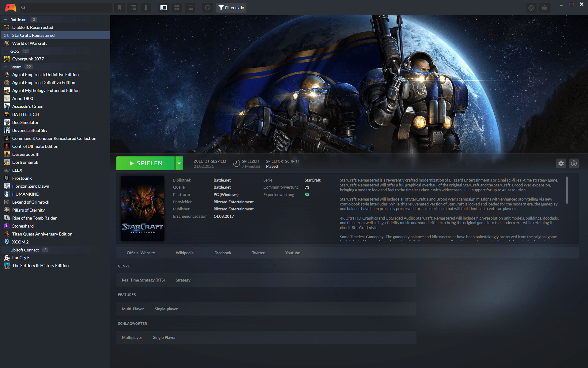588x368 pixels.
Task: Toggle the Filter aktiv panel
Action: point(231,8)
